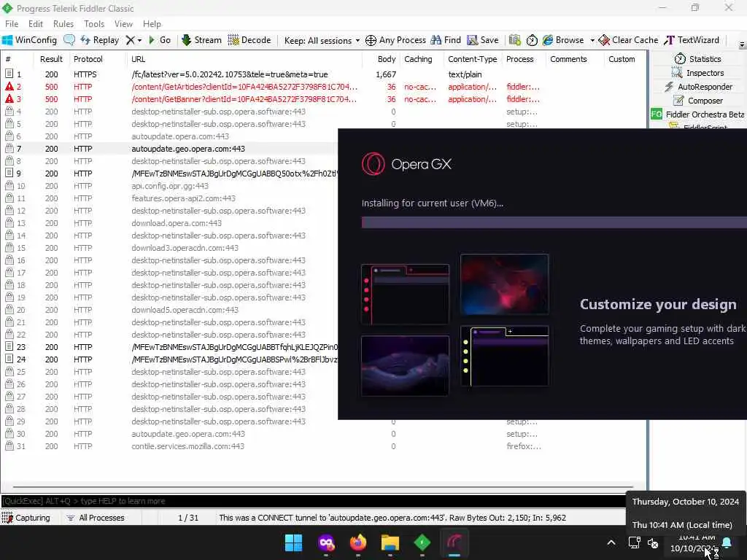Click the green Fiddler taskbar icon
Screen dimensions: 747x560
(422, 542)
